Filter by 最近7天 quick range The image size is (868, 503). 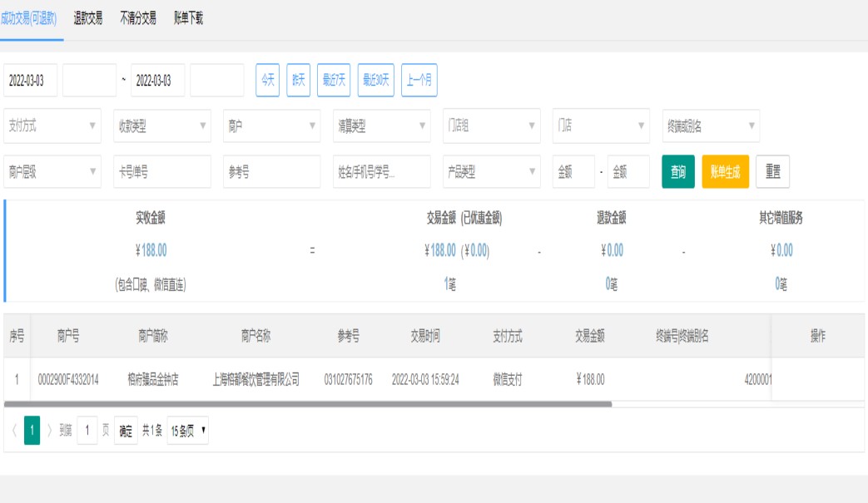click(x=334, y=80)
